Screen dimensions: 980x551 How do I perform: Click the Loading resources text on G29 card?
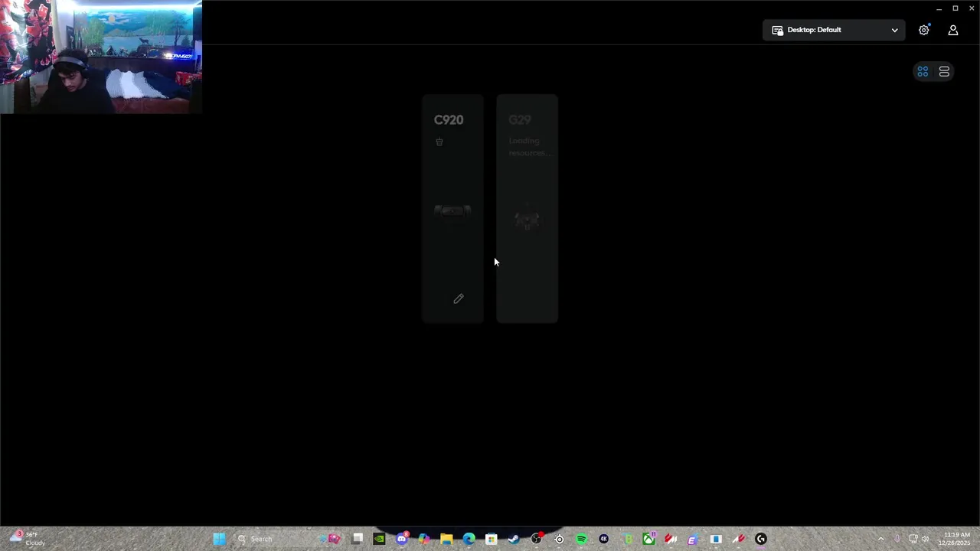point(529,147)
